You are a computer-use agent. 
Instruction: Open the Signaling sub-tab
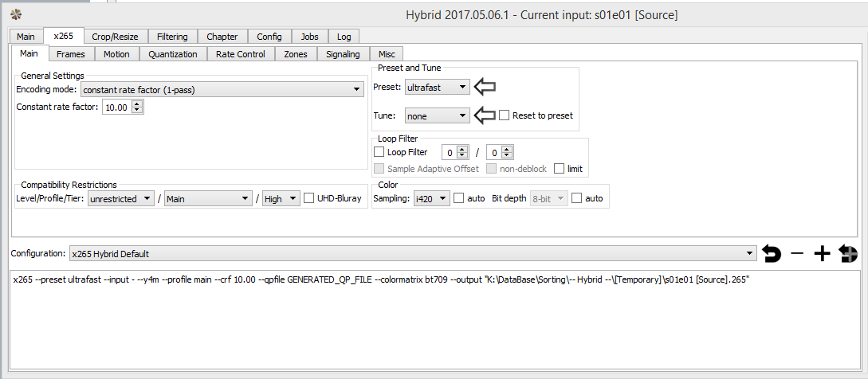pos(343,54)
